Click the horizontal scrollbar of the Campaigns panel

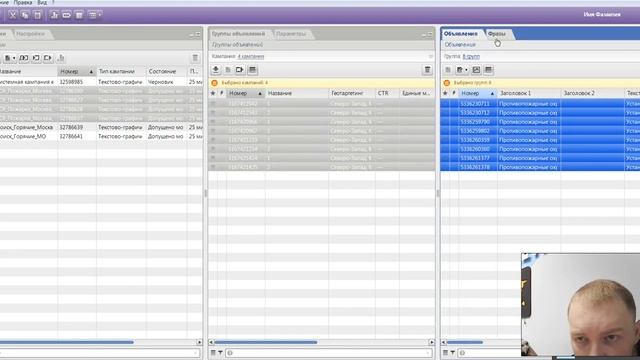(x=67, y=342)
